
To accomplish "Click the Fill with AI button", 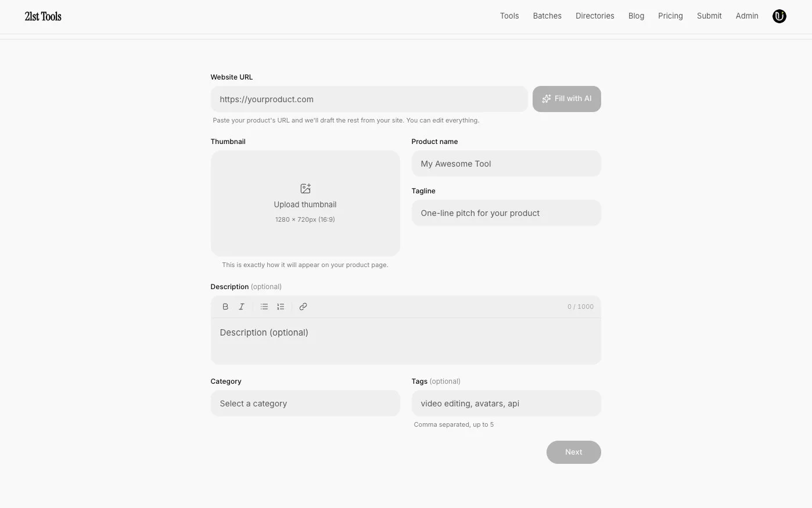I will [567, 99].
